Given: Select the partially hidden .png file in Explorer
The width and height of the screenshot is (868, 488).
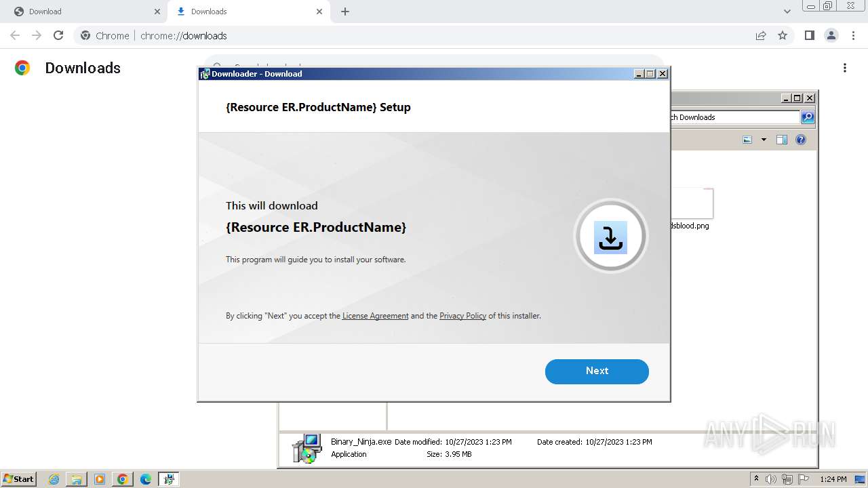Looking at the screenshot, I should [690, 209].
